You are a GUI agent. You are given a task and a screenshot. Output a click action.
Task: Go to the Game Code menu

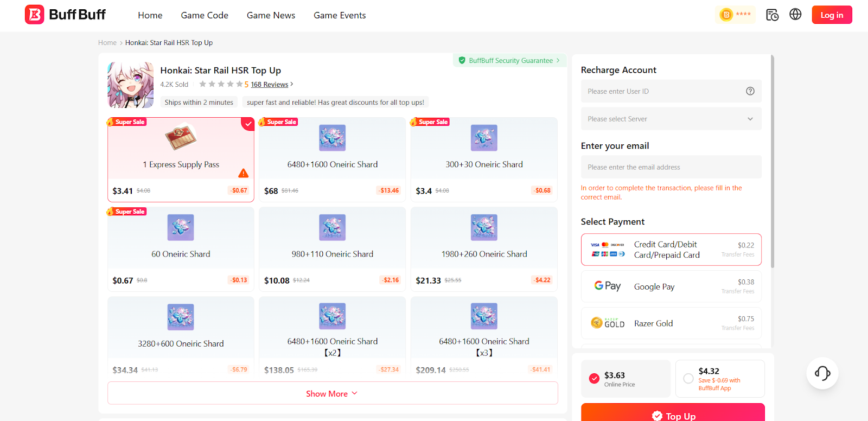[205, 15]
